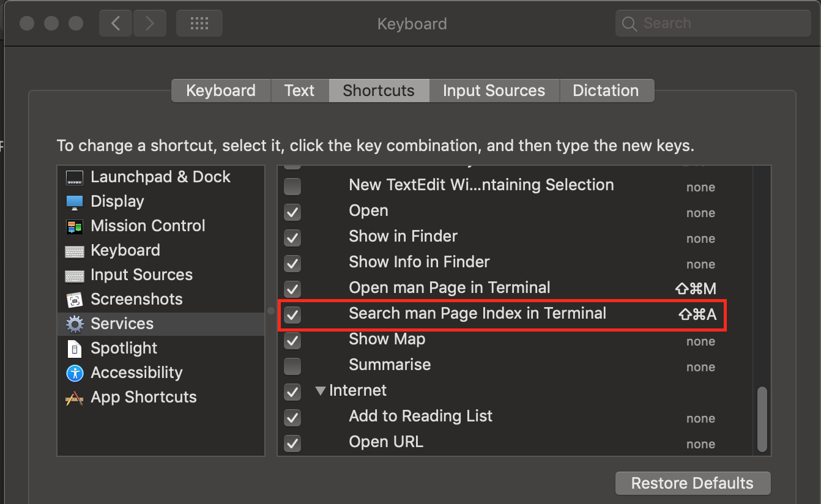Choose the Input Sources sidebar icon
821x504 pixels.
pos(74,275)
